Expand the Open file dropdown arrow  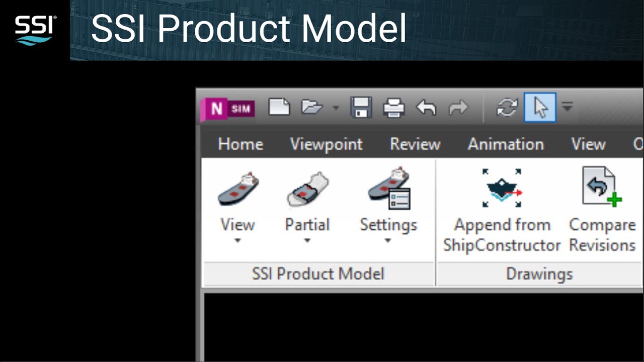336,108
